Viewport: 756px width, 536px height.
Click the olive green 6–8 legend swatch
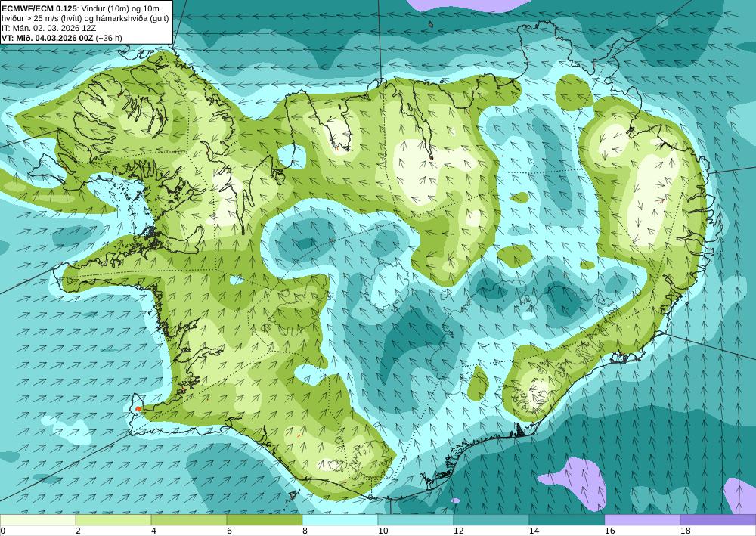tap(264, 520)
